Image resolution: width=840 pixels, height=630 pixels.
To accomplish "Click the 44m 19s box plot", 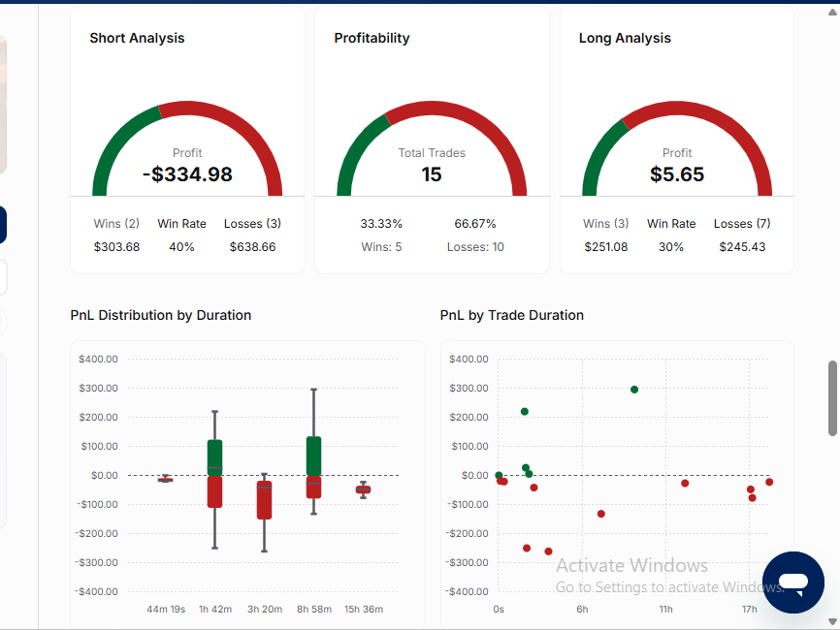I will pyautogui.click(x=166, y=479).
